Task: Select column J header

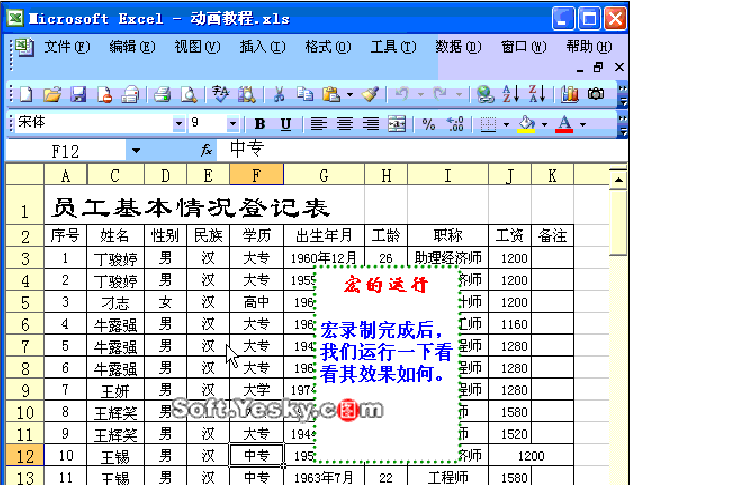Action: (510, 175)
